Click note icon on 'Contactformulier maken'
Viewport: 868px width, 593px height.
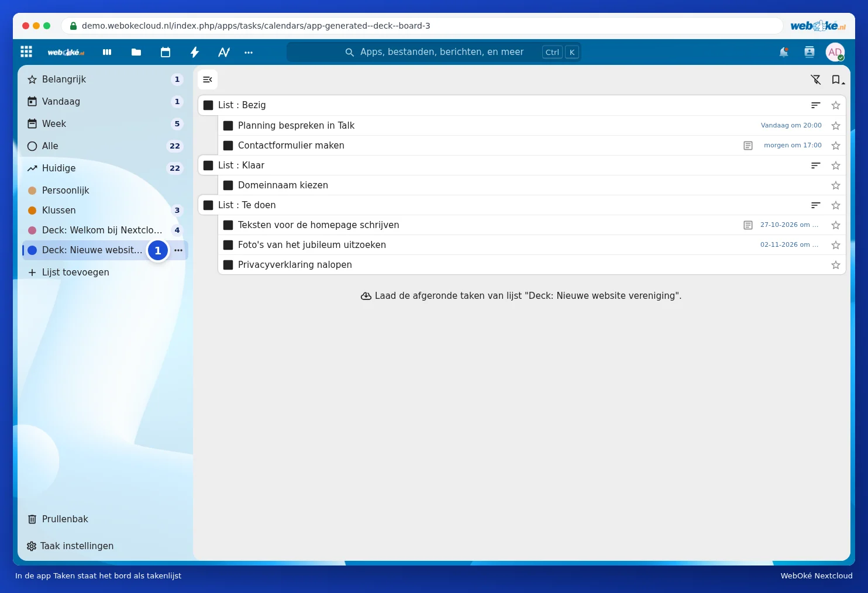tap(748, 146)
